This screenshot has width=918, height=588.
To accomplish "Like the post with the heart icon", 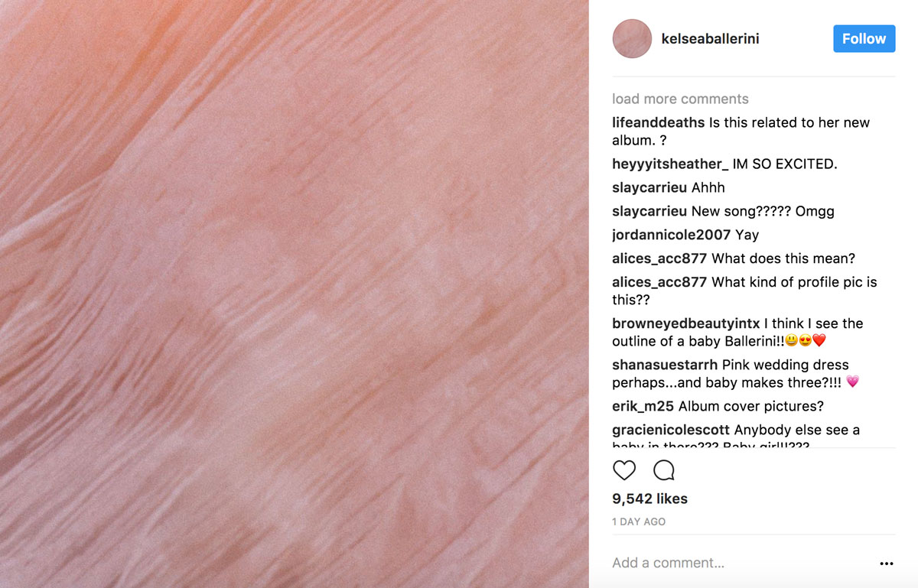I will (624, 469).
